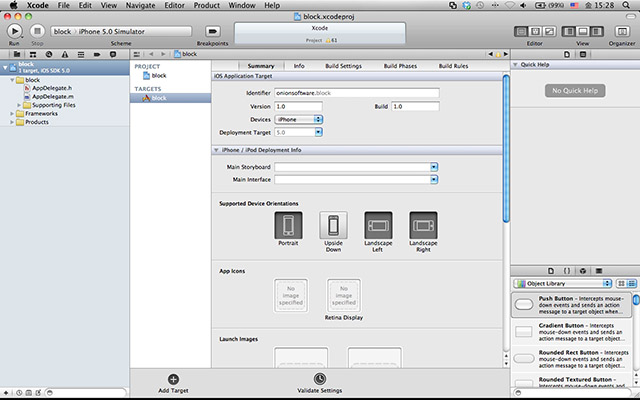Show the Issue navigator
This screenshot has height=400, width=640.
click(64, 54)
